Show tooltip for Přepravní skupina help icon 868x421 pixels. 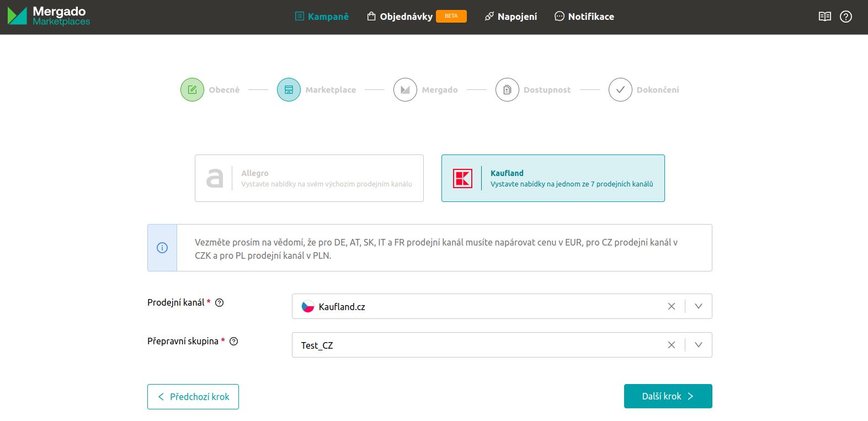(x=233, y=342)
